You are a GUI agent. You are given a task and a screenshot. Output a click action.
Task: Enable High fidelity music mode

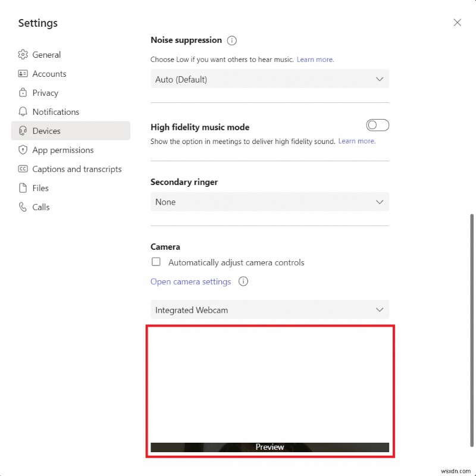377,125
